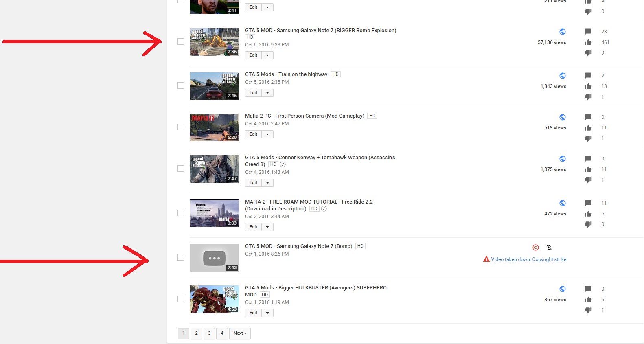Viewport: 644px width, 344px height.
Task: Click thumbs-down icon for FREE ROAM MOD TUTORIAL
Action: (588, 224)
